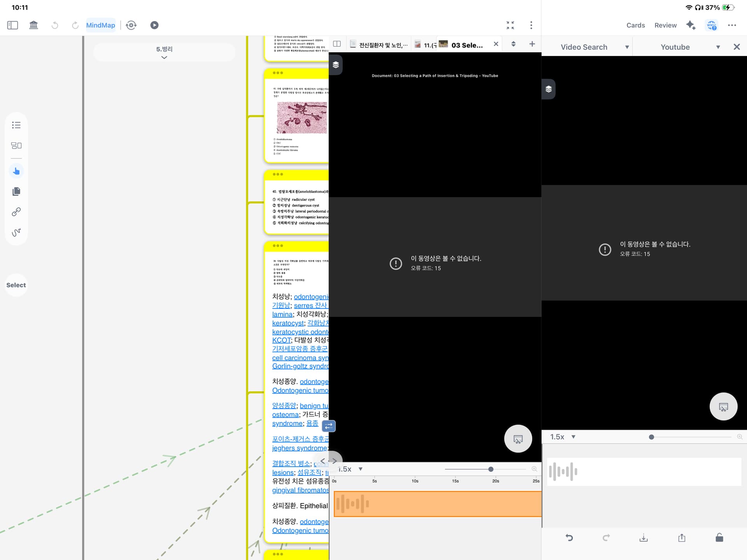Image resolution: width=747 pixels, height=560 pixels.
Task: Toggle split view icon in document tabs
Action: pos(337,44)
